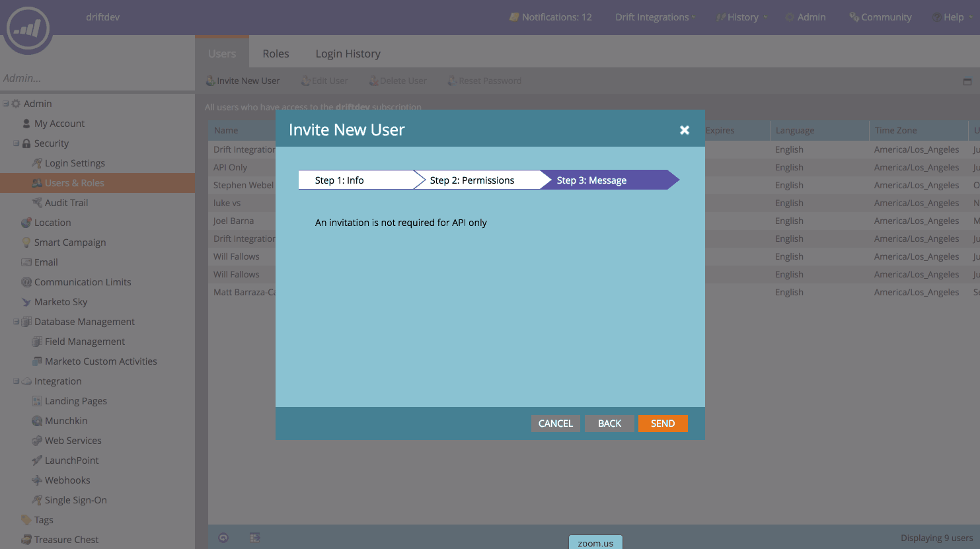980x549 pixels.
Task: Close the Invite New User dialog
Action: pyautogui.click(x=685, y=130)
